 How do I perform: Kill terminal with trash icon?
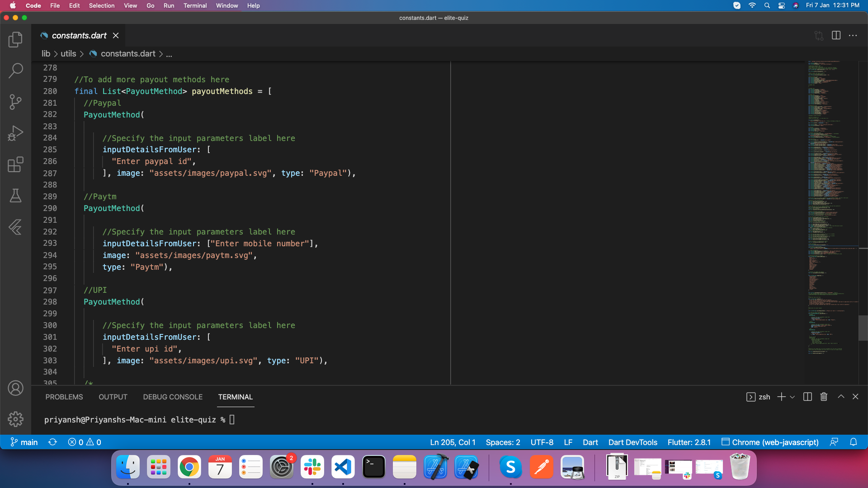coord(824,397)
